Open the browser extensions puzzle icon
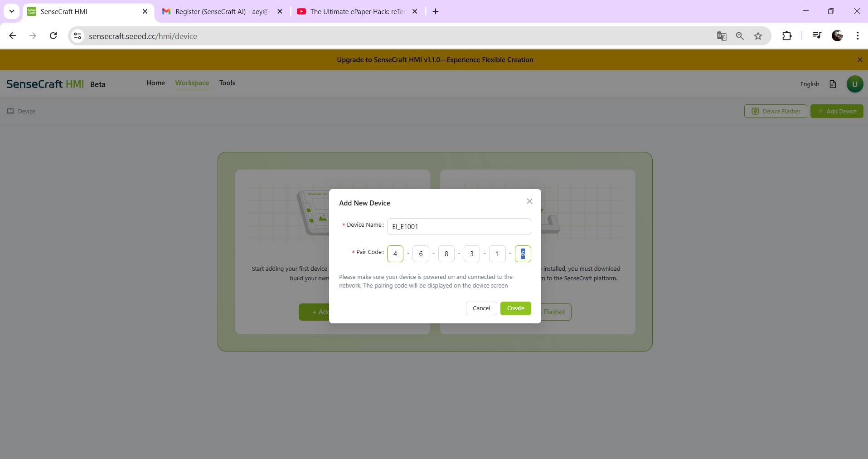Viewport: 868px width, 459px height. (x=787, y=36)
